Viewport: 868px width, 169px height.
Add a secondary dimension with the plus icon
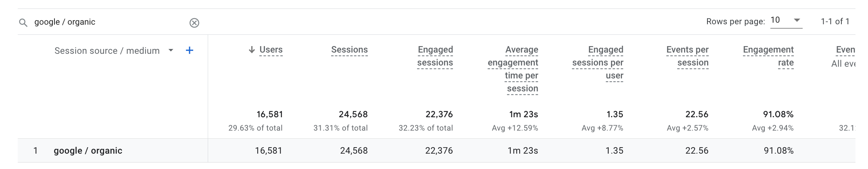[x=190, y=51]
